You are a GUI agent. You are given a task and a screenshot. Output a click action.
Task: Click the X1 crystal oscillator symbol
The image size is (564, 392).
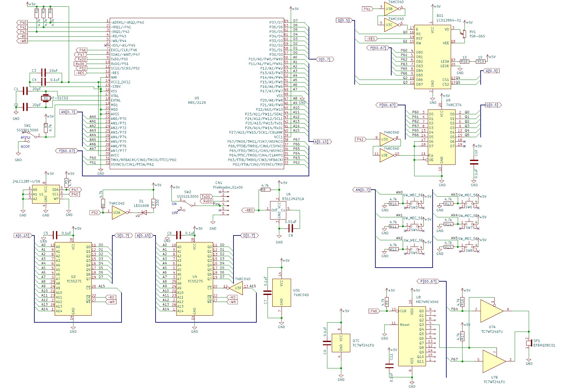[x=46, y=98]
